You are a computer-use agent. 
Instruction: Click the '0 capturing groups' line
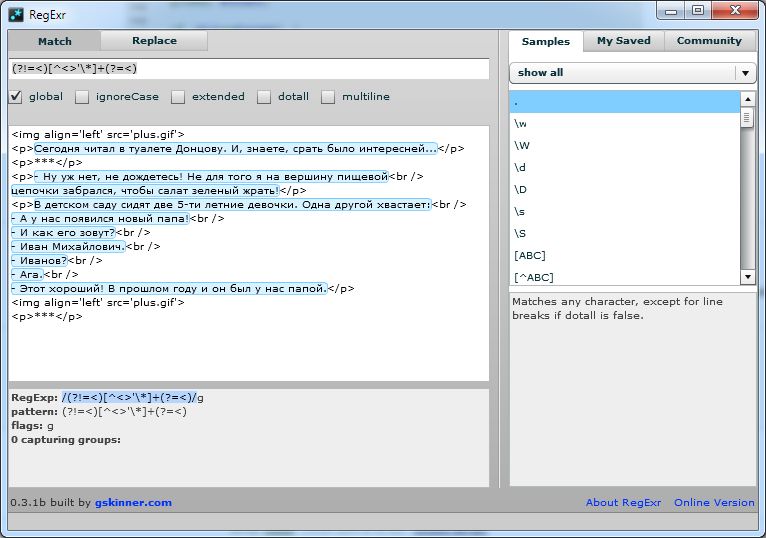point(65,440)
